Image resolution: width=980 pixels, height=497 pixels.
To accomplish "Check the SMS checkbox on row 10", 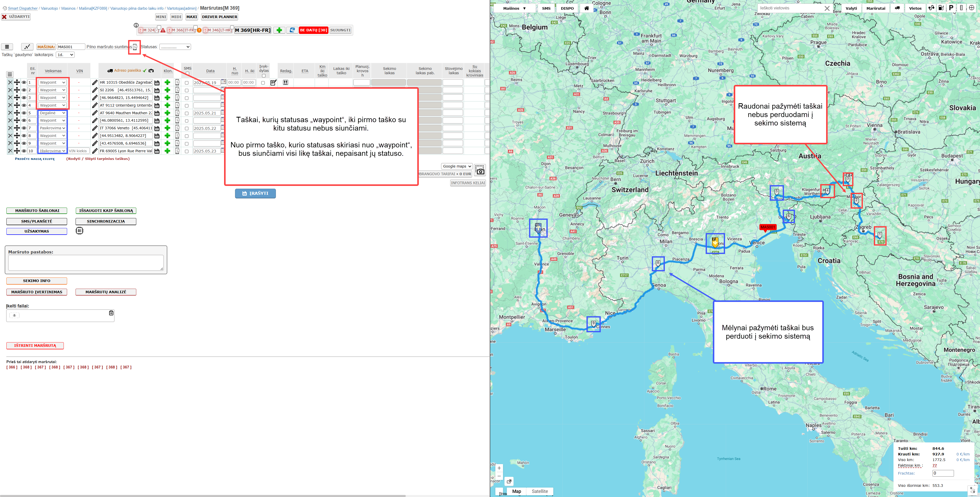I will [186, 151].
